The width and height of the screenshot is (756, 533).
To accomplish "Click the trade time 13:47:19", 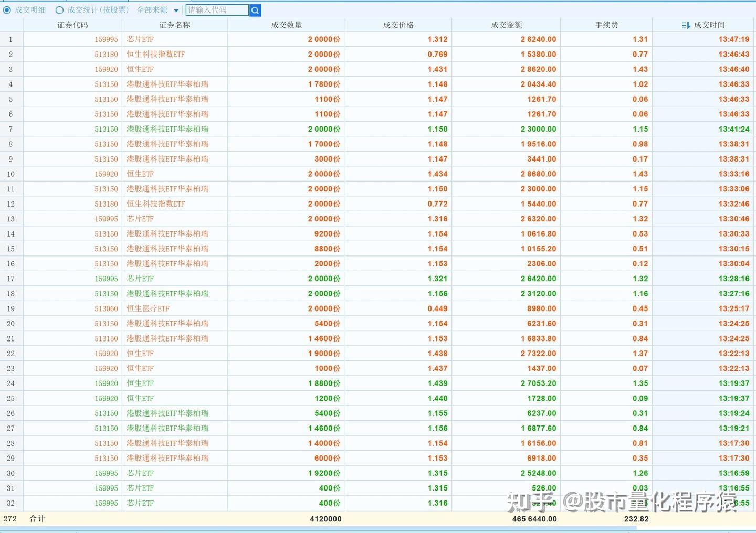I will (x=734, y=39).
